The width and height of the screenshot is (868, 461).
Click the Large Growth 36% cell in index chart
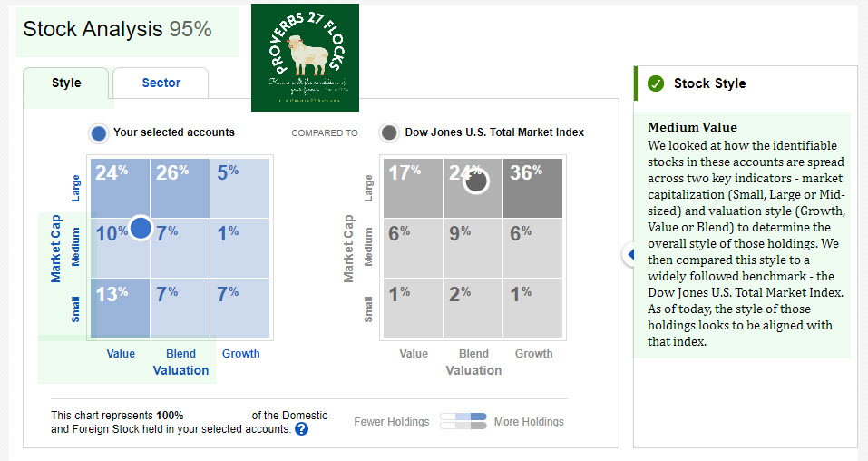click(533, 188)
